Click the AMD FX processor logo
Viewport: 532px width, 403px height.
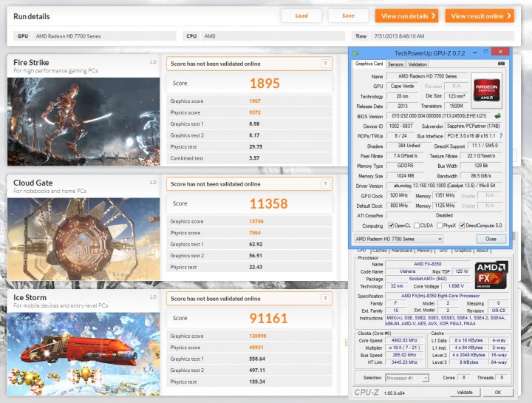pyautogui.click(x=491, y=274)
